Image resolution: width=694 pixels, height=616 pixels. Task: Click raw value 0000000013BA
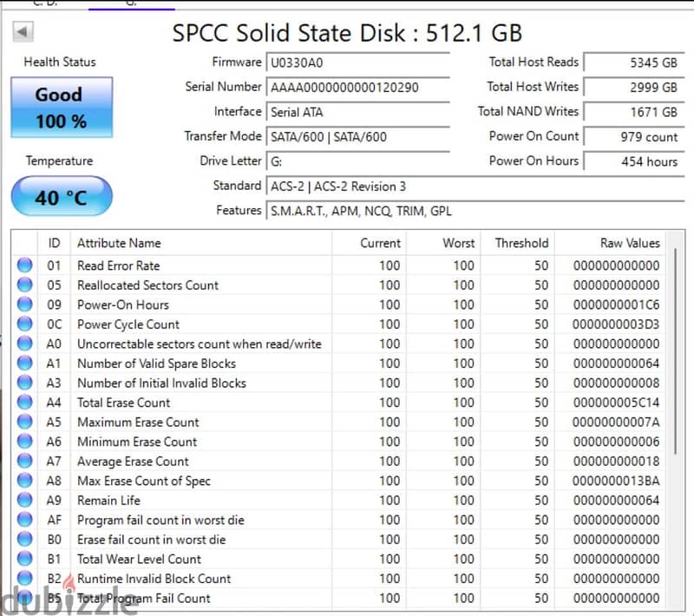click(616, 481)
